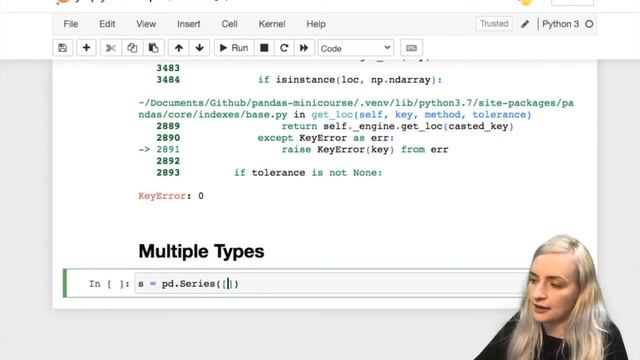Copy selected cells icon

tap(132, 48)
